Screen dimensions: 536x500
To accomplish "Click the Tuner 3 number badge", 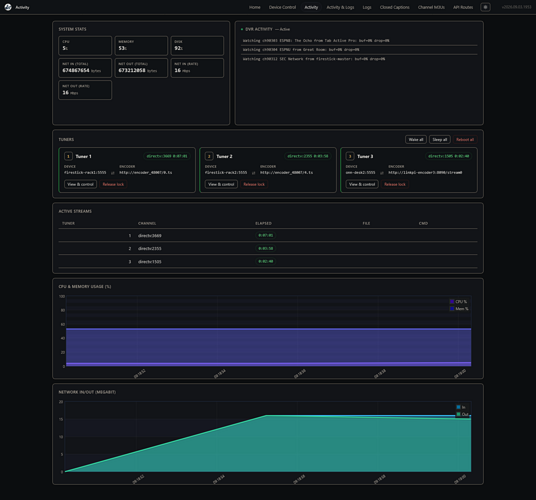I will tap(350, 156).
